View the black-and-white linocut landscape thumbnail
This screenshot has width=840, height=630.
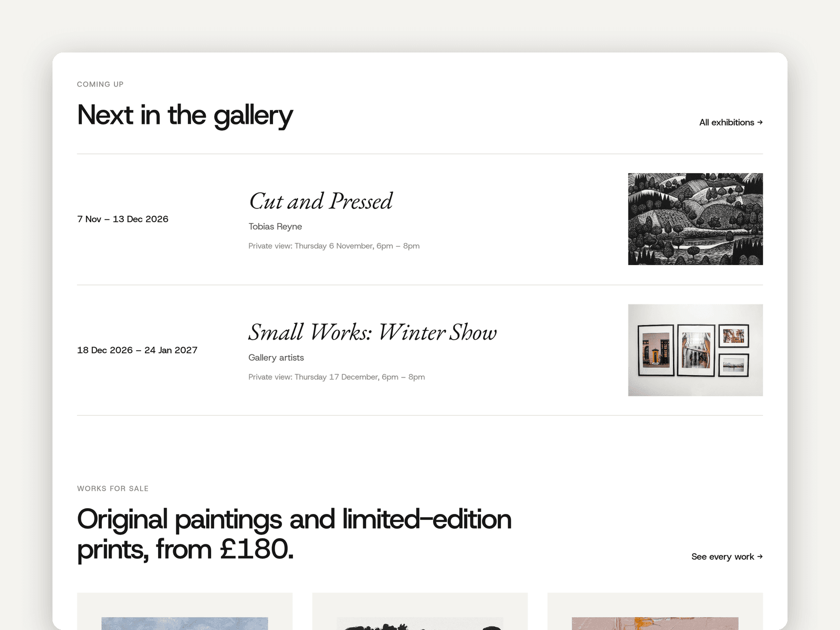click(x=695, y=219)
